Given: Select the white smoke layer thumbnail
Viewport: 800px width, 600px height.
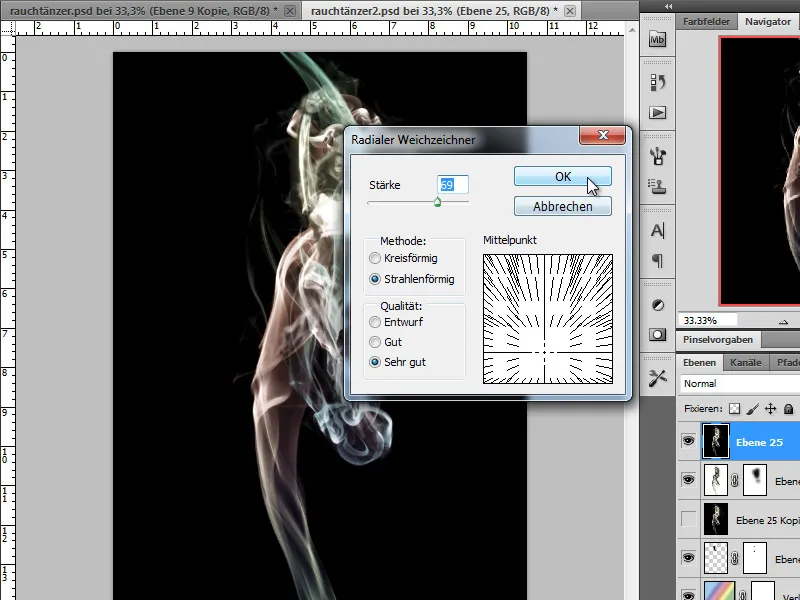Looking at the screenshot, I should pos(715,480).
